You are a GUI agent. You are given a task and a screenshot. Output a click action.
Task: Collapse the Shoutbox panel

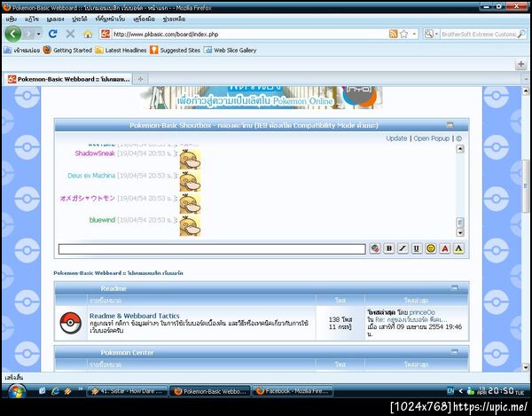[450, 125]
